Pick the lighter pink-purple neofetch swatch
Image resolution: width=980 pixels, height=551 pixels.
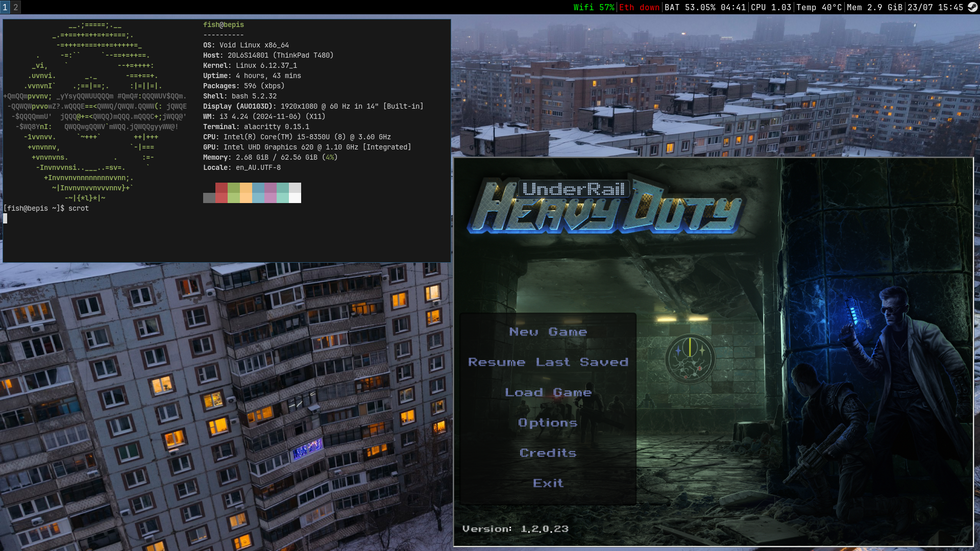click(x=271, y=198)
